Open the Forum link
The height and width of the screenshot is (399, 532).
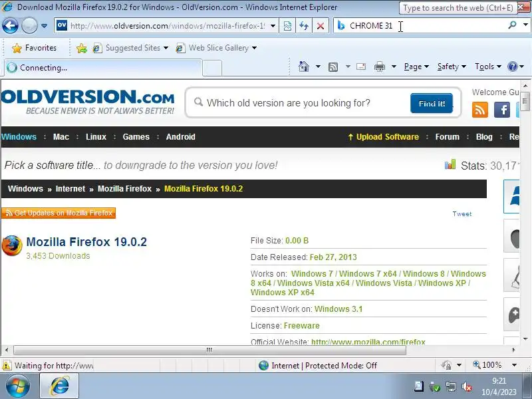click(447, 137)
